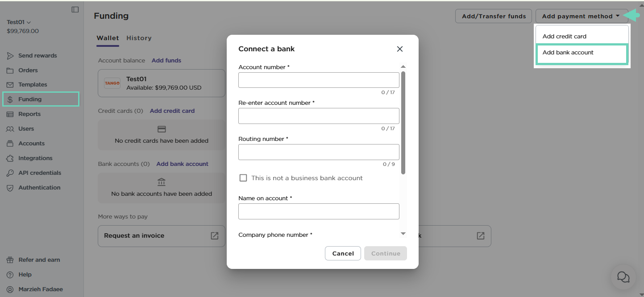The width and height of the screenshot is (644, 297).
Task: Click the dialog scroll up arrow
Action: (x=403, y=66)
